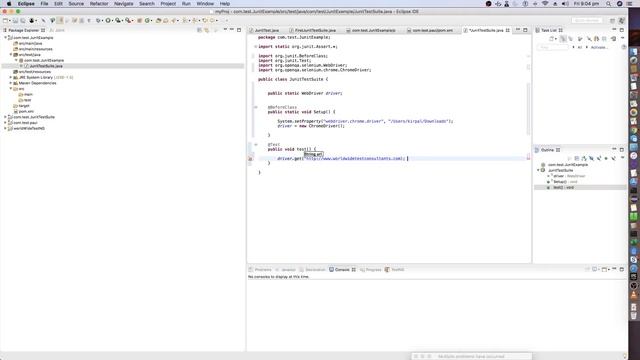
Task: Collapse JunitTestSuite class in Outline
Action: click(x=538, y=170)
